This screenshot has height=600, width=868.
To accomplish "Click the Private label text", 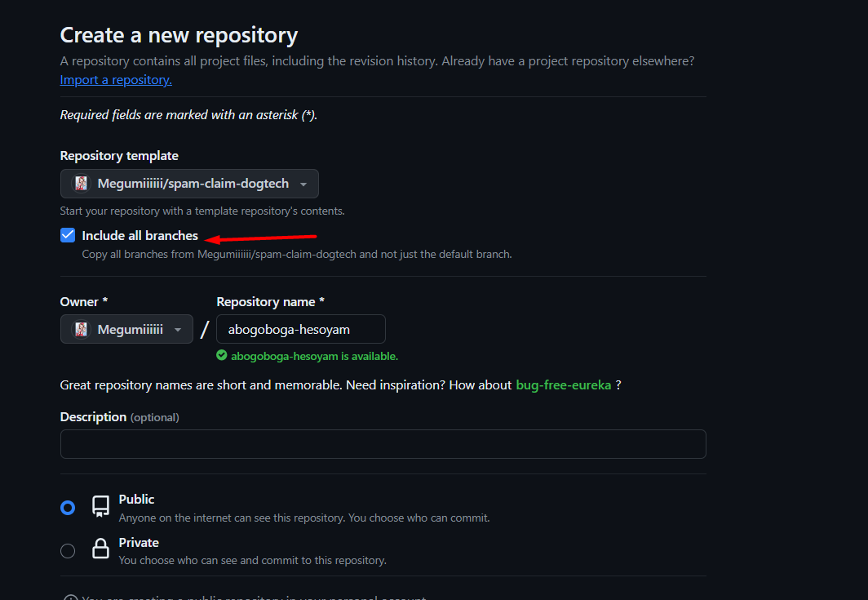I will [x=139, y=543].
